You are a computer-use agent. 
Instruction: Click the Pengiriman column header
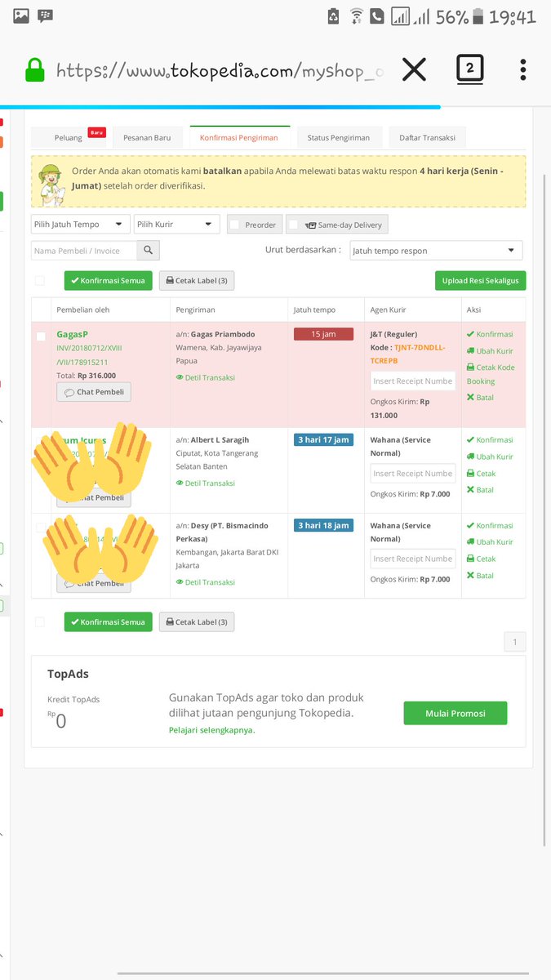point(194,310)
